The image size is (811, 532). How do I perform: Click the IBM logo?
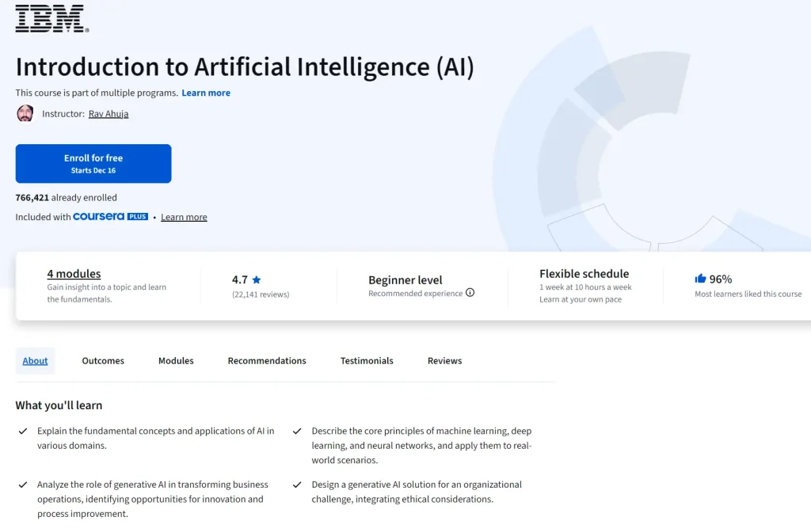click(x=49, y=18)
